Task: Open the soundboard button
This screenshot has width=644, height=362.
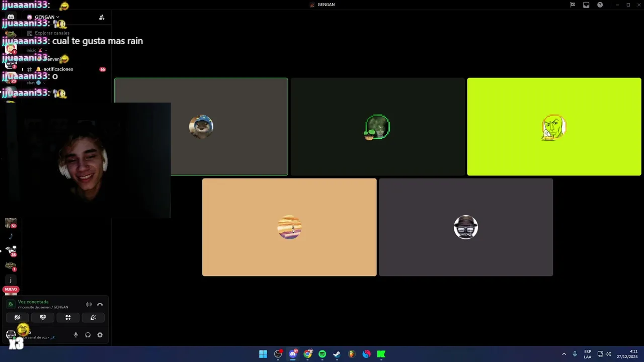Action: (x=93, y=318)
